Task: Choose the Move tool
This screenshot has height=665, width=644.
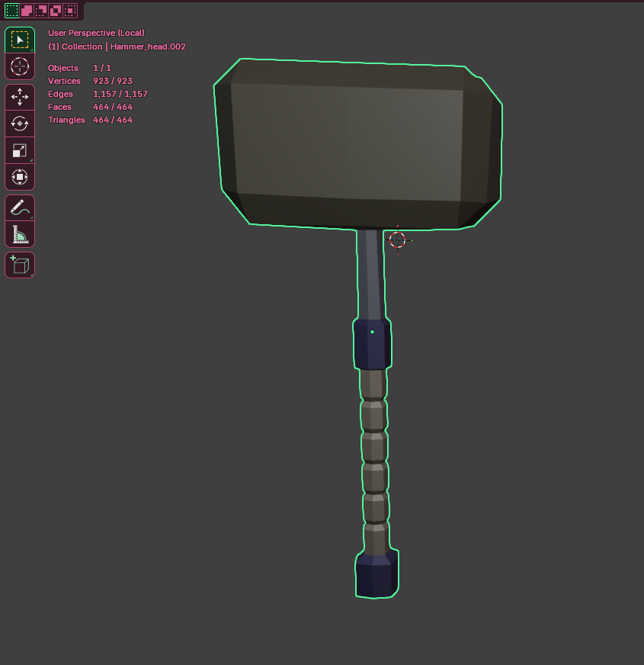Action: (x=20, y=97)
